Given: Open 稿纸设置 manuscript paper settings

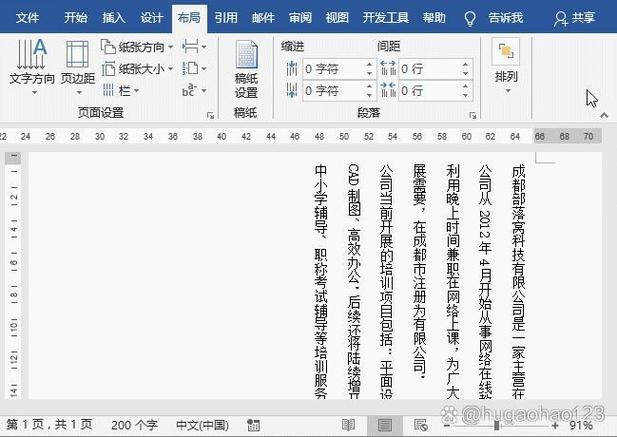Looking at the screenshot, I should (x=246, y=69).
